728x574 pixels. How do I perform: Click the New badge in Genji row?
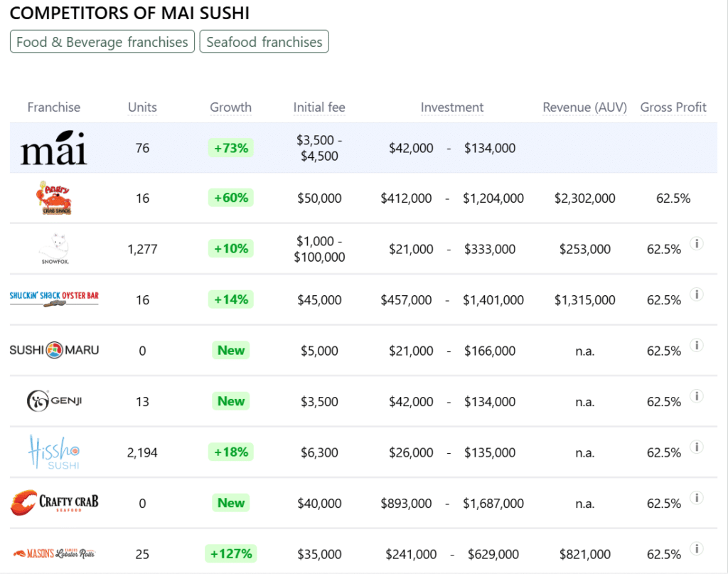(231, 401)
